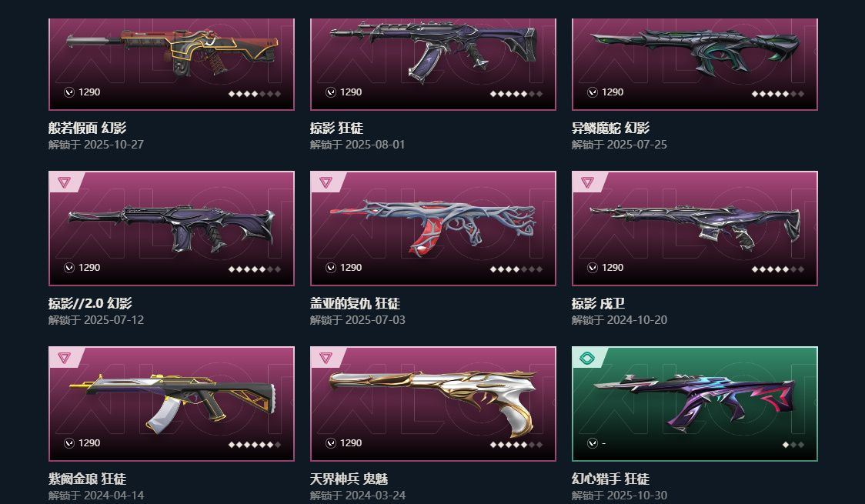The image size is (865, 504).
Task: Click the pink triangle badge on 天界神兵 鬼魅 card
Action: tap(326, 357)
